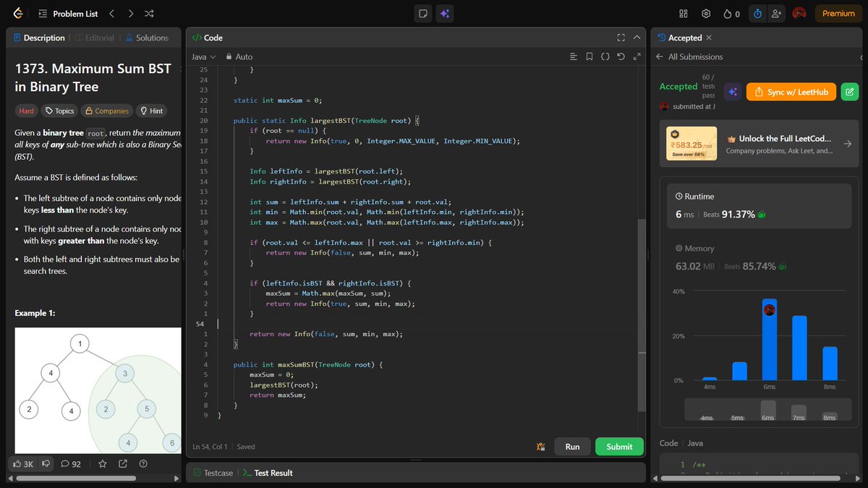This screenshot has width=868, height=488.
Task: Click the Run button
Action: pyautogui.click(x=572, y=447)
